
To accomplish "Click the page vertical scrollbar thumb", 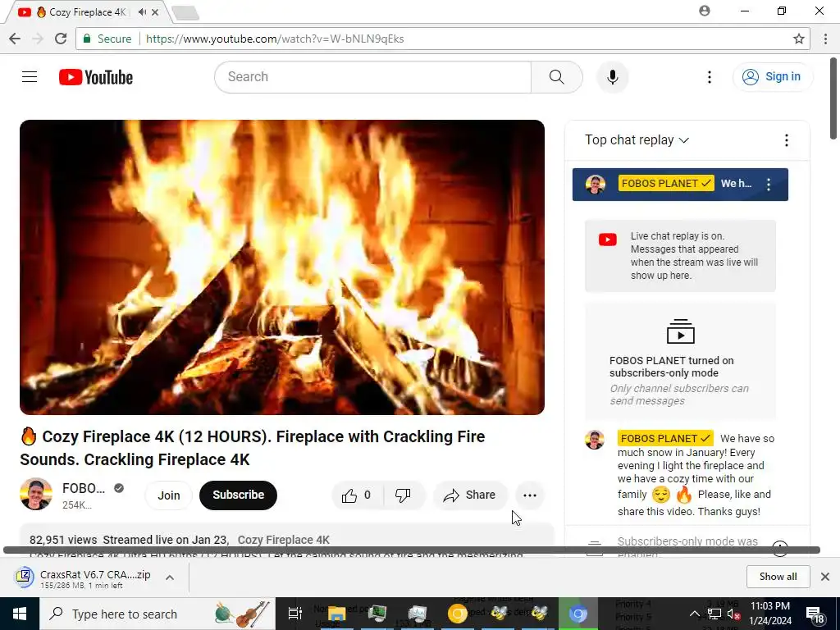I will 833,98.
